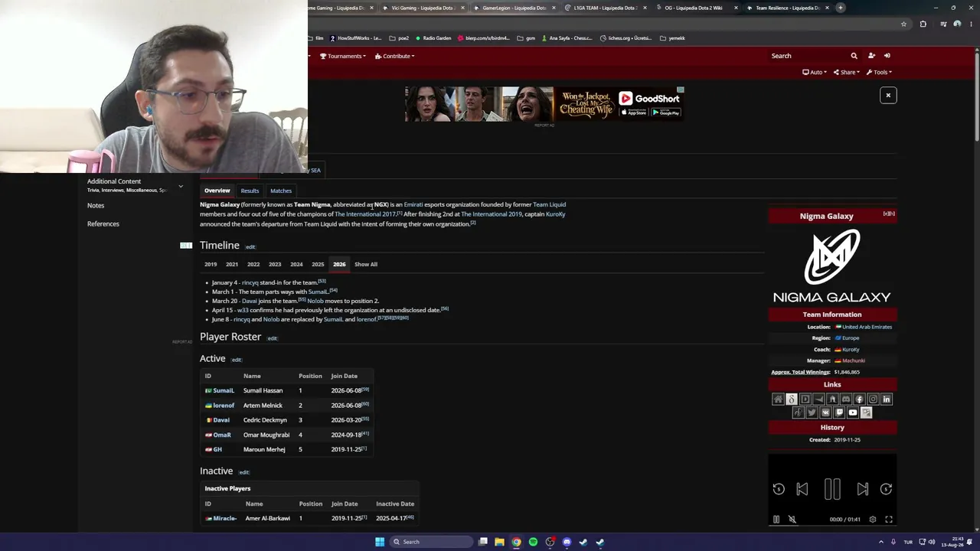The width and height of the screenshot is (980, 551).
Task: Open the Dotabuff link icon in Links
Action: [x=805, y=399]
